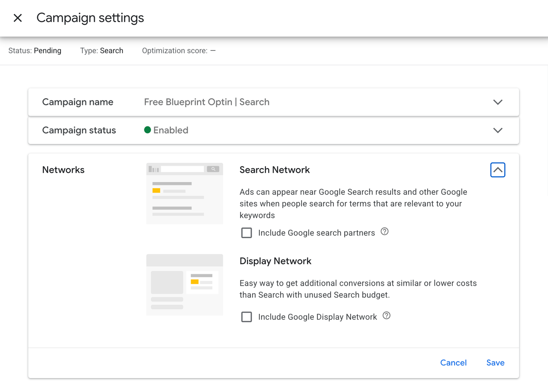Close the Campaign settings panel
Viewport: 548px width, 392px height.
(x=18, y=18)
